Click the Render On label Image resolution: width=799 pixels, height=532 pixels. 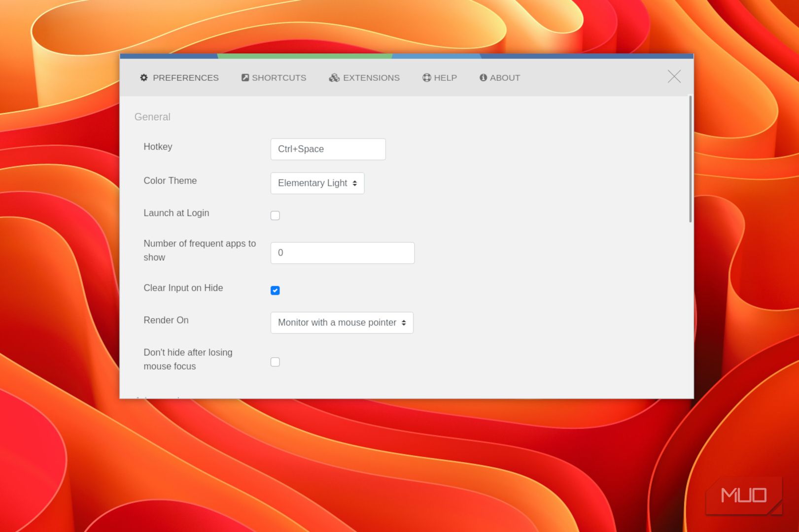166,320
